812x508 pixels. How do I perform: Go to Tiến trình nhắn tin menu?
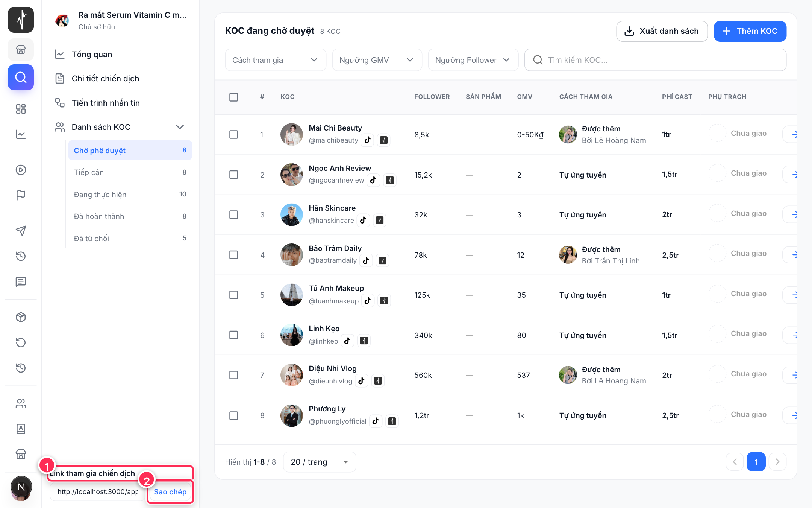[x=105, y=103]
